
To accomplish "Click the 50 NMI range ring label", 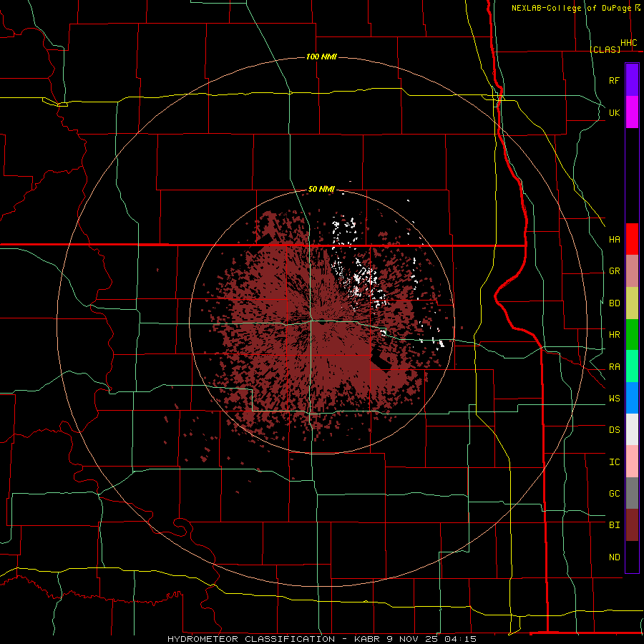I will [x=321, y=189].
